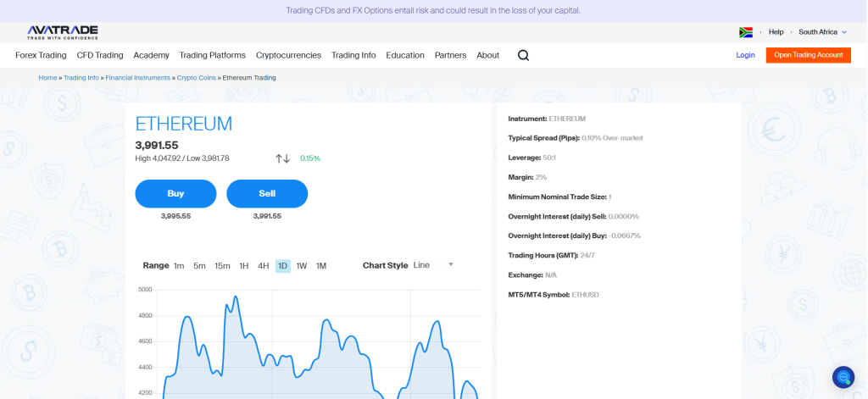
Task: Go to Trading Info breadcrumb
Action: [81, 77]
